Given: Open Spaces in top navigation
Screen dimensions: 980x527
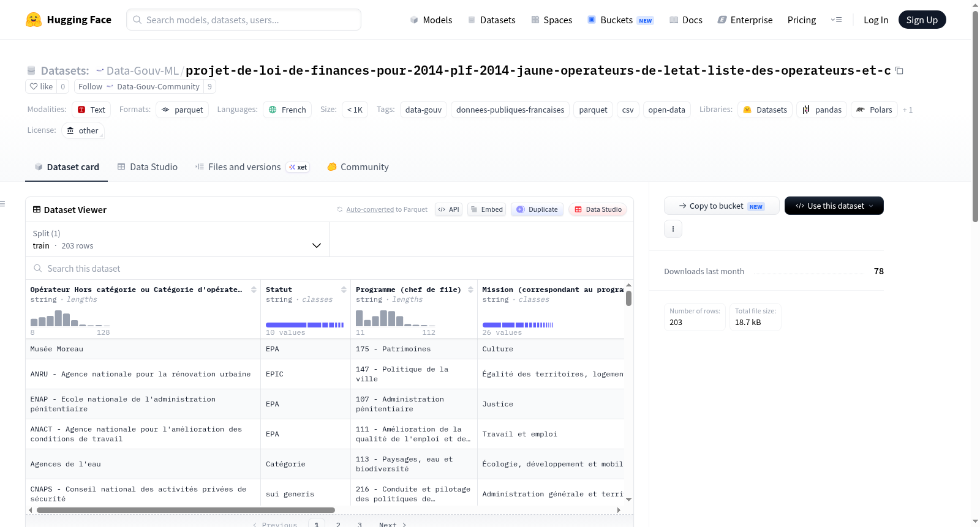Looking at the screenshot, I should coord(552,20).
